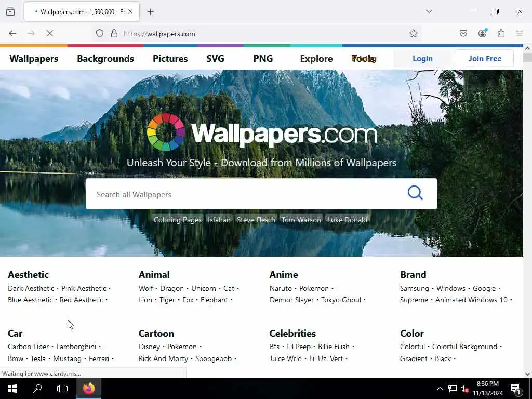
Task: Click the Login button
Action: click(x=422, y=58)
